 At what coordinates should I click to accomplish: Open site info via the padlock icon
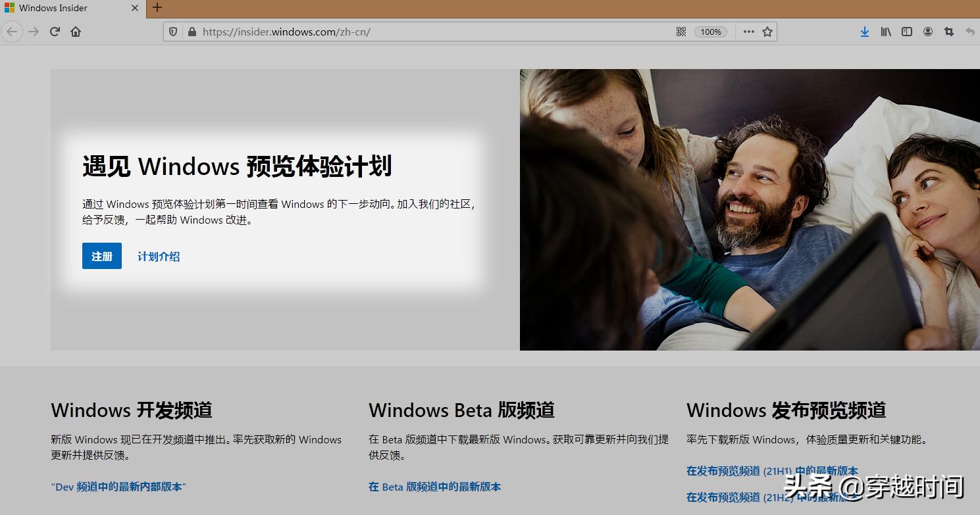[x=192, y=31]
